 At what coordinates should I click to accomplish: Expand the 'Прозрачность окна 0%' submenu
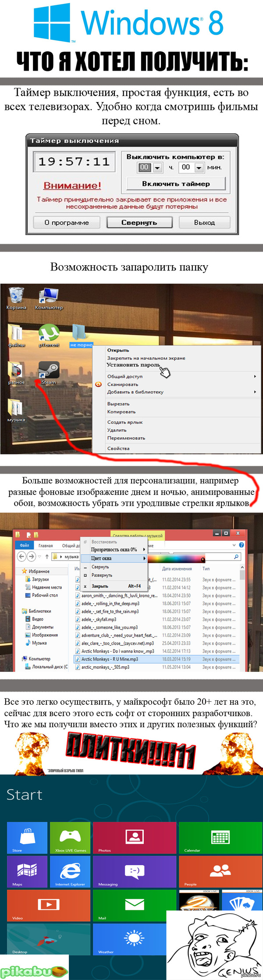pos(144,549)
